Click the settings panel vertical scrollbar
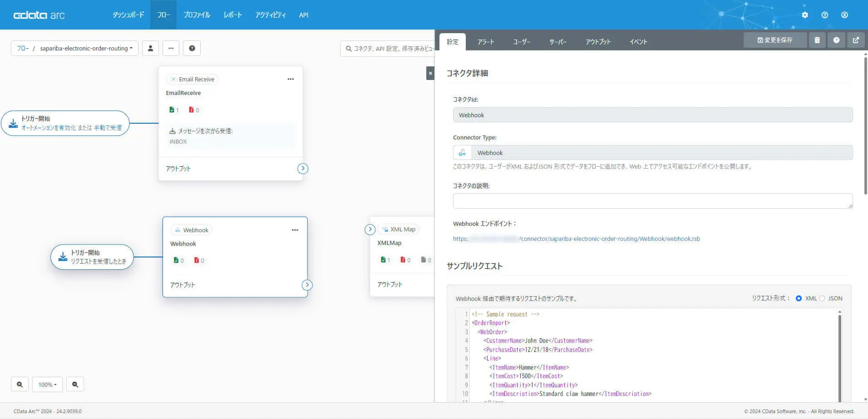The height and width of the screenshot is (419, 868). [865, 125]
